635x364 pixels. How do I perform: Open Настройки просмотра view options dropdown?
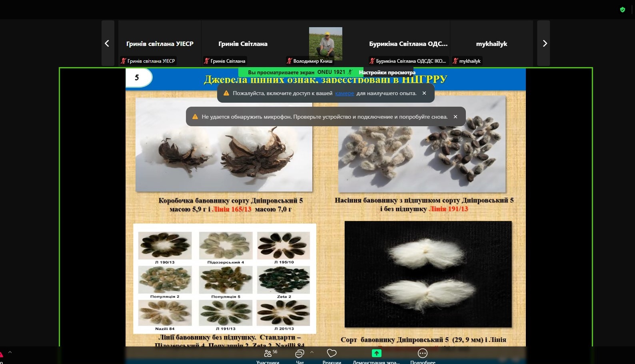tap(387, 72)
